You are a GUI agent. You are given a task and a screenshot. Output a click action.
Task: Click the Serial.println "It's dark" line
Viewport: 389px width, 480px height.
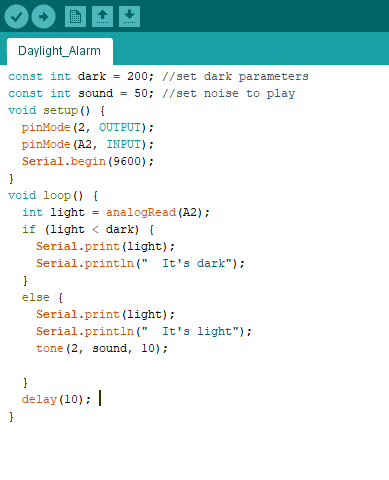click(x=140, y=263)
